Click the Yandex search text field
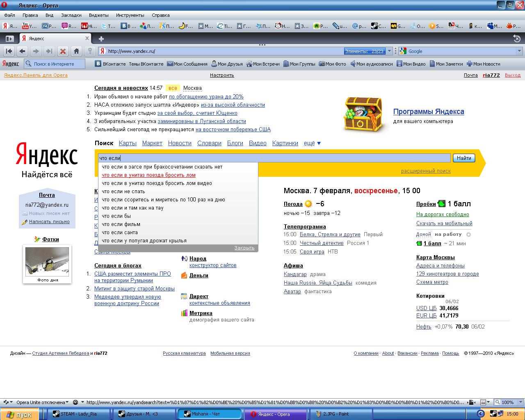525x420 pixels. coord(274,158)
